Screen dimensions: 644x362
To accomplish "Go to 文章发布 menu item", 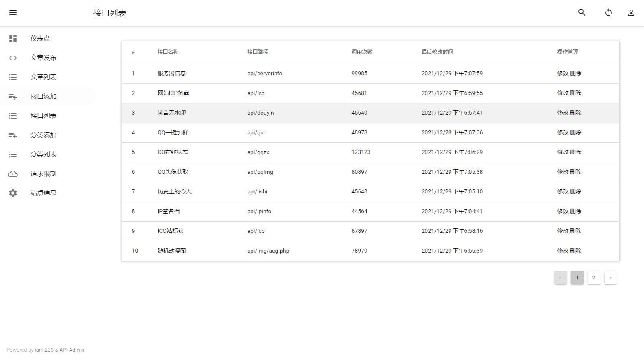I will tap(43, 58).
